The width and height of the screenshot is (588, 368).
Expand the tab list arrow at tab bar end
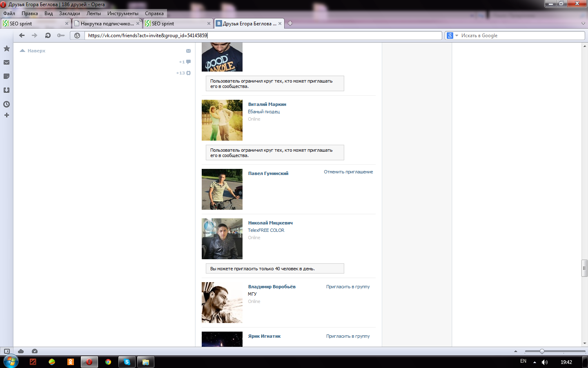(583, 23)
